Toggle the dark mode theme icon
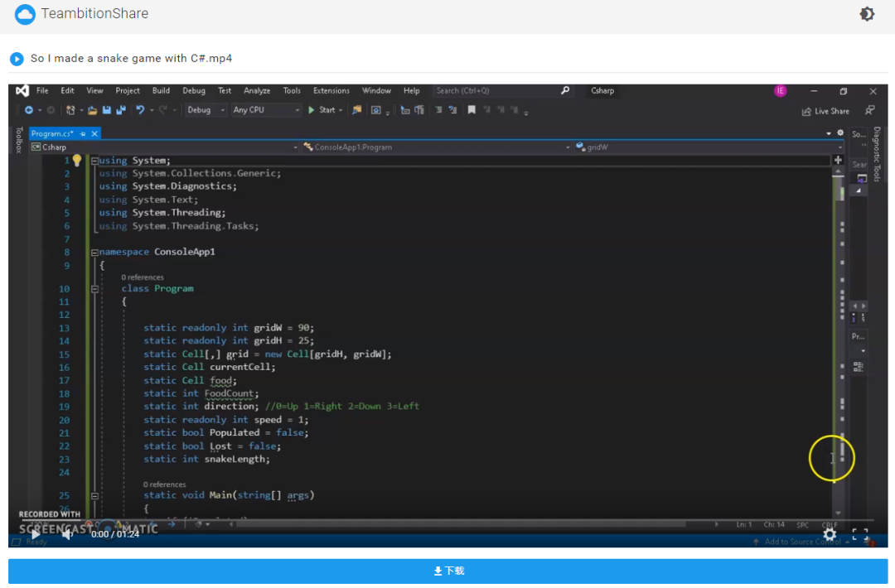Viewport: 895px width, 588px height. 867,14
